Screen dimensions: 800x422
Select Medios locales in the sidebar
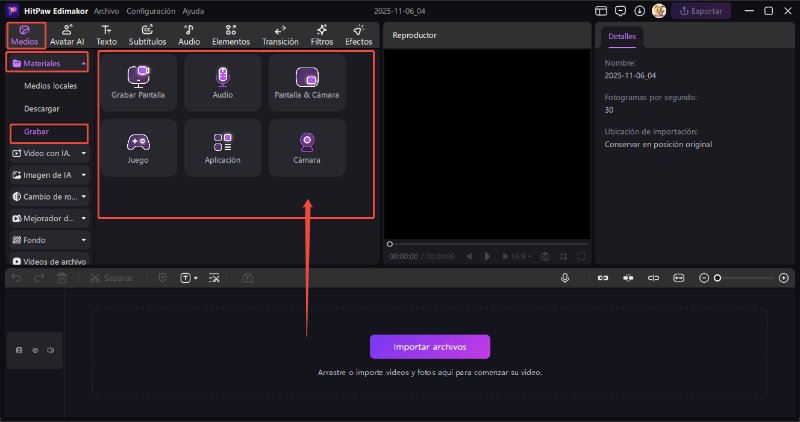[x=51, y=86]
